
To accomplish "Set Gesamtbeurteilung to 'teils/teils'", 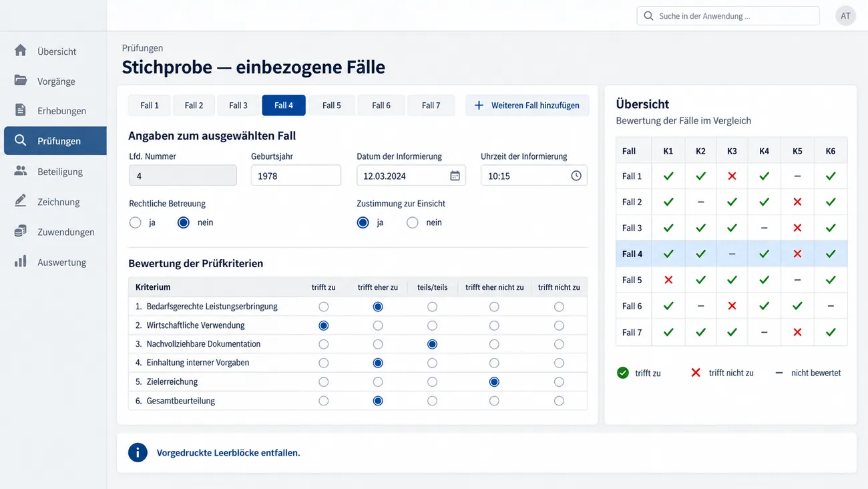I will tap(433, 401).
